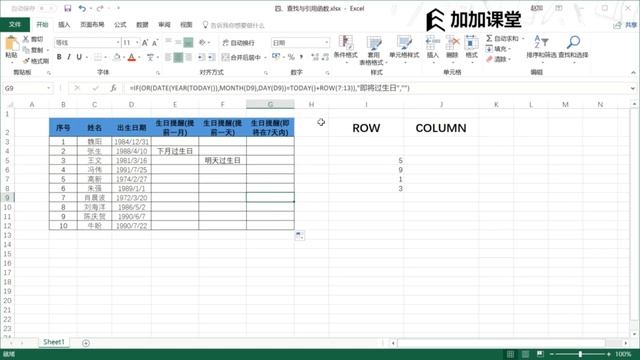640x360 pixels.
Task: Select the Sheet1 tab
Action: pyautogui.click(x=54, y=342)
